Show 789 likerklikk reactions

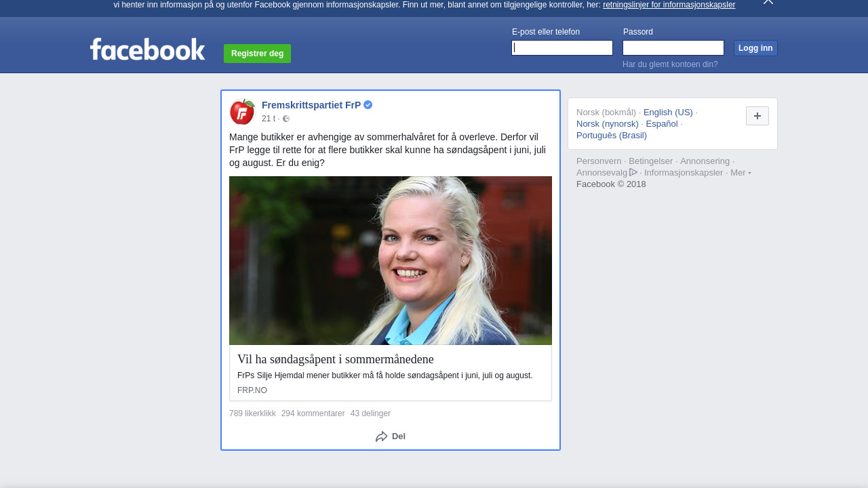(252, 413)
